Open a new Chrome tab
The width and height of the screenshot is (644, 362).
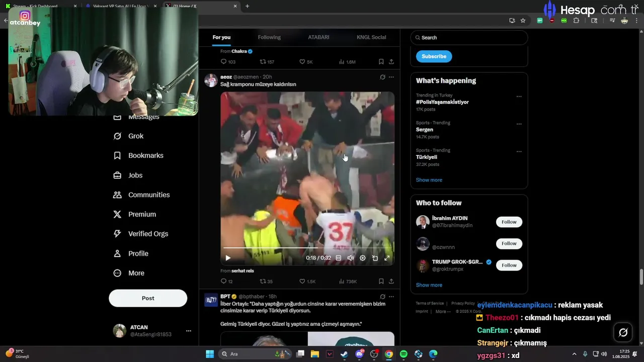tap(247, 6)
